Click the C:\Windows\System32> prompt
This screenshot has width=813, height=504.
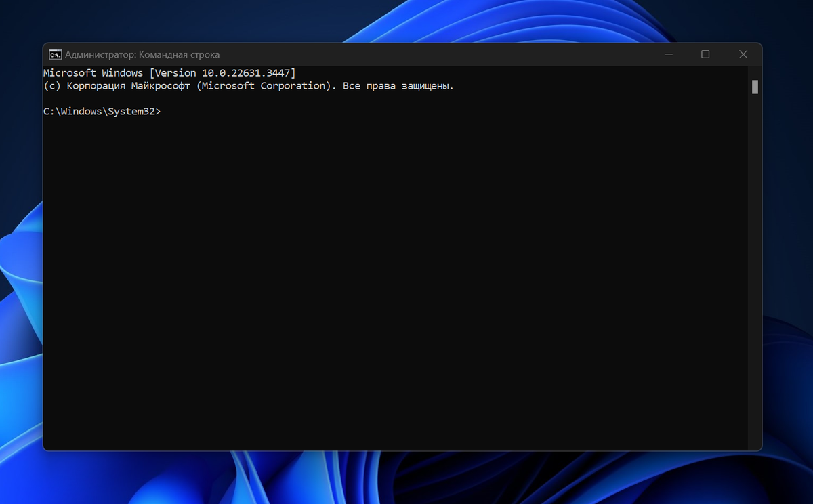(x=102, y=112)
